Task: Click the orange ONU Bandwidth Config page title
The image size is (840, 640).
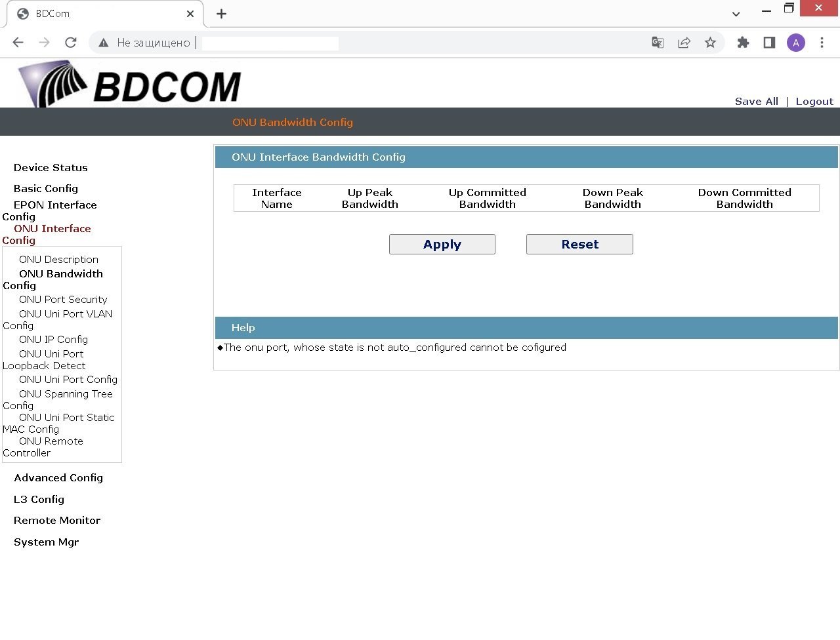Action: 293,123
